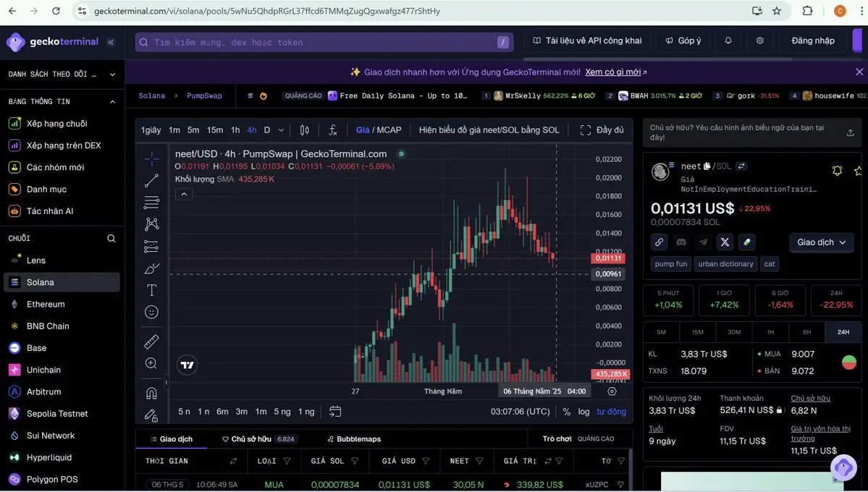Toggle log scale on chart
The height and width of the screenshot is (492, 868).
tap(584, 412)
